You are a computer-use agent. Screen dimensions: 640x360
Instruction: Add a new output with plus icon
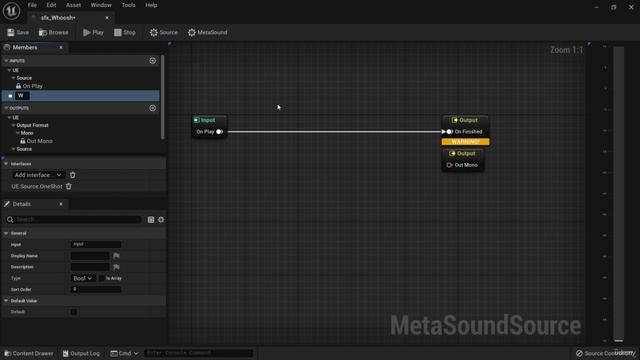[153, 108]
